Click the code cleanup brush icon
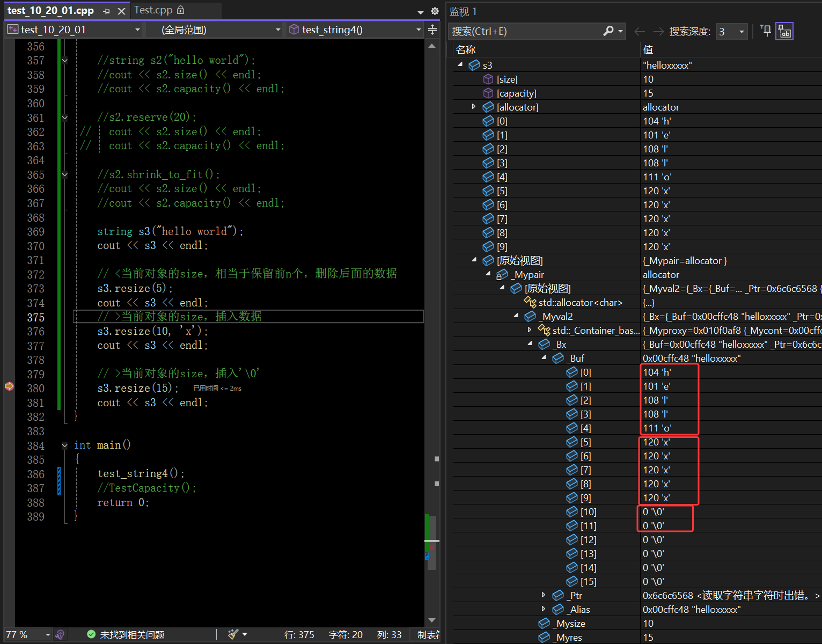Screen dimensions: 822x644 233,634
